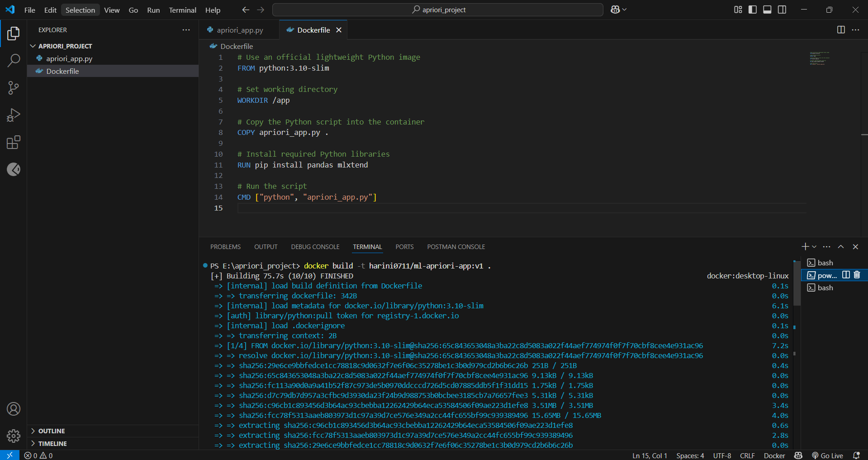Close the Dockerfile tab
This screenshot has height=460, width=868.
tap(339, 30)
